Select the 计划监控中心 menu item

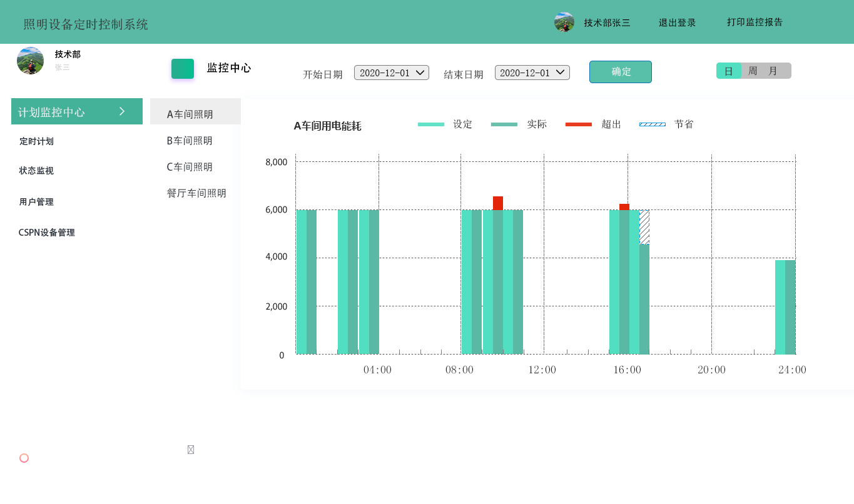(x=77, y=111)
